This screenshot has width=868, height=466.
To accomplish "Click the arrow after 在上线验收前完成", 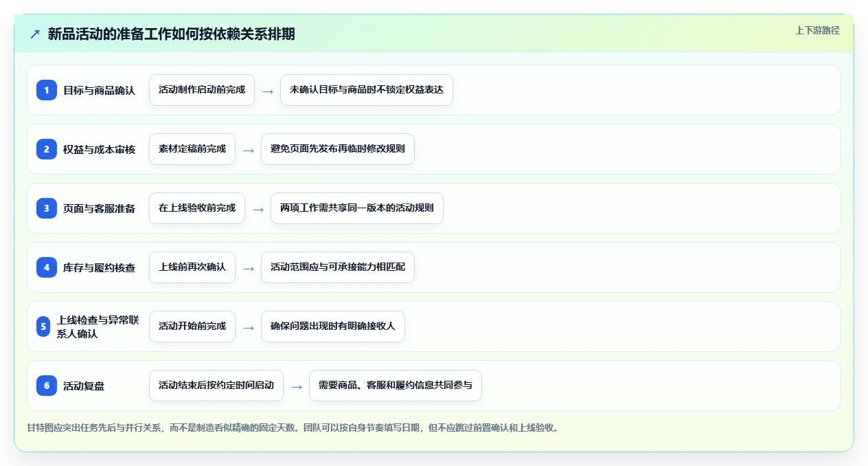I will (x=258, y=209).
